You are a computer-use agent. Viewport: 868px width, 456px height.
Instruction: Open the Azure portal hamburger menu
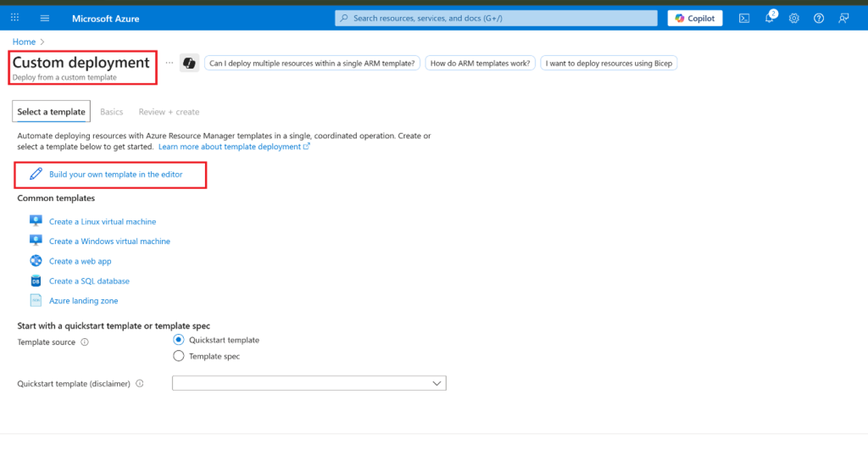45,18
